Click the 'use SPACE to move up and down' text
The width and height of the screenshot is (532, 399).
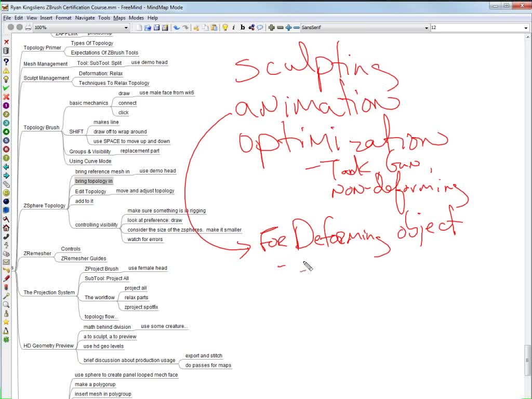point(131,141)
